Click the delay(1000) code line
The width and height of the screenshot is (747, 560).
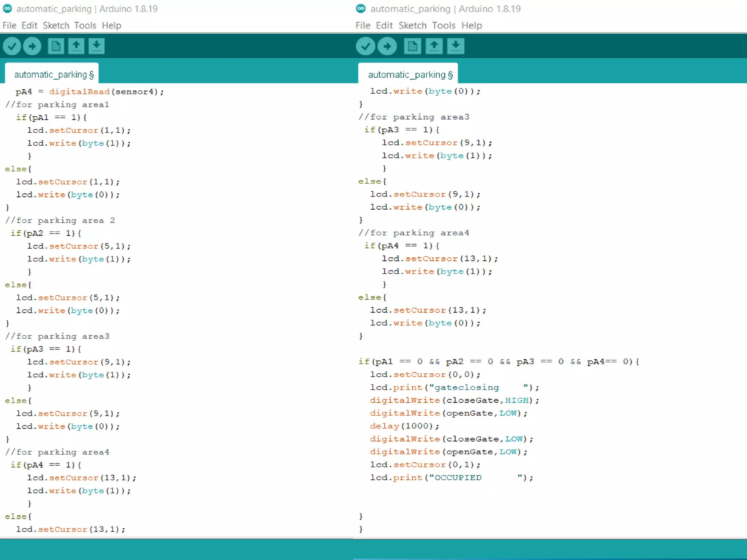[404, 426]
